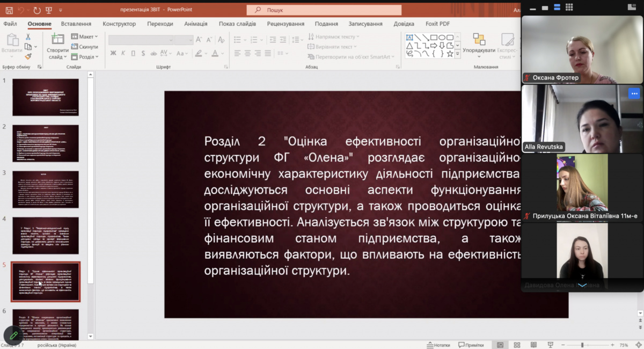The height and width of the screenshot is (349, 644).
Task: Center align text
Action: [248, 53]
